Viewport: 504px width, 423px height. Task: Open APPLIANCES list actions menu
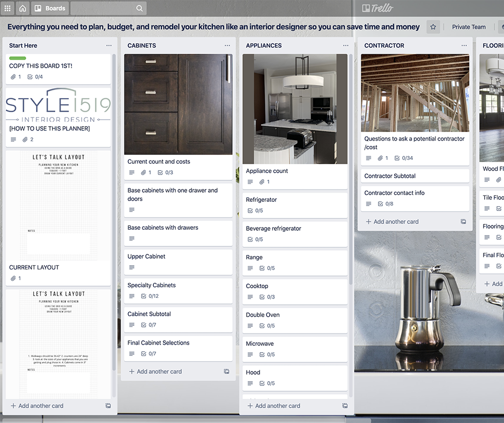(345, 46)
